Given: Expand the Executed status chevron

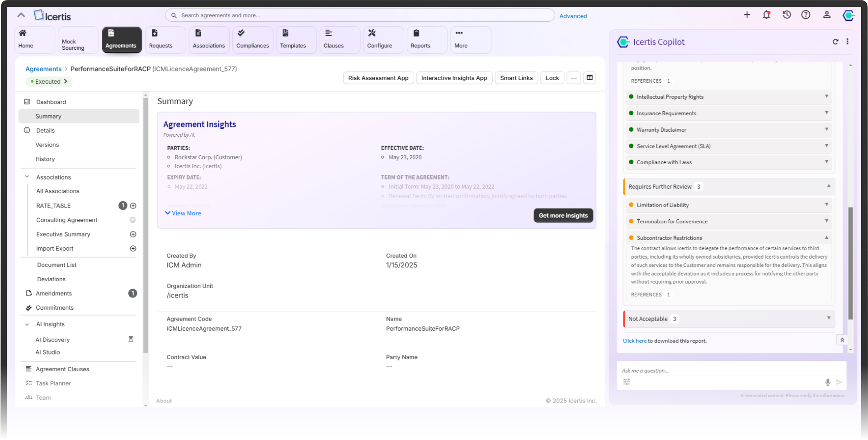Looking at the screenshot, I should pos(66,82).
